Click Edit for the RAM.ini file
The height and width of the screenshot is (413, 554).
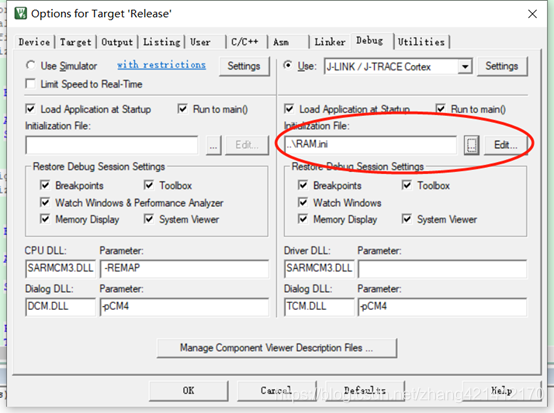(x=506, y=145)
